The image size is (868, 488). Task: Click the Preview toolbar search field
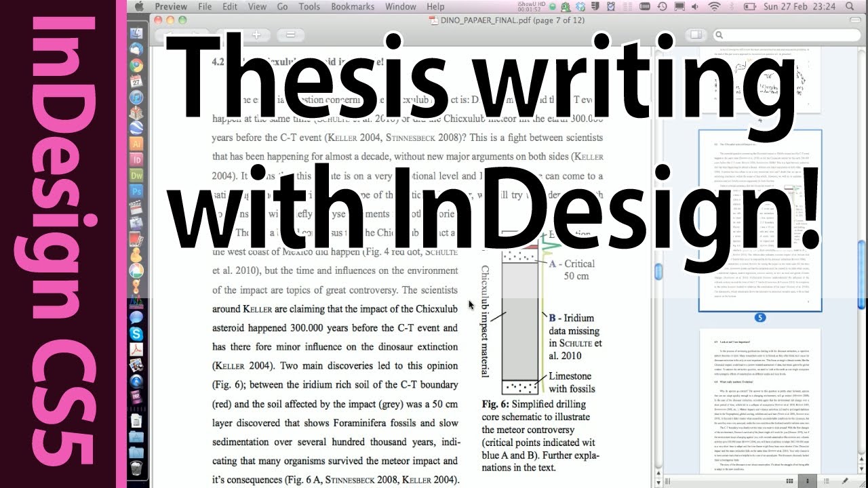786,35
